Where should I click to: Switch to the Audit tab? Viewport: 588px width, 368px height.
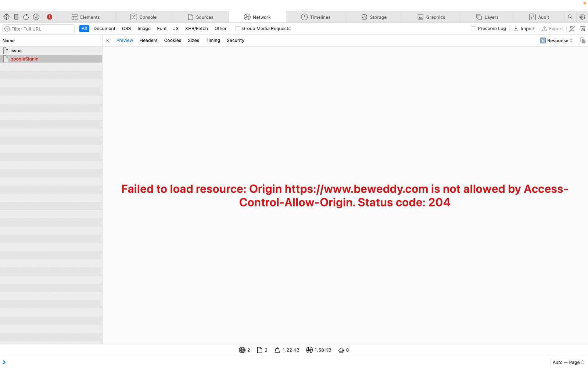point(539,17)
